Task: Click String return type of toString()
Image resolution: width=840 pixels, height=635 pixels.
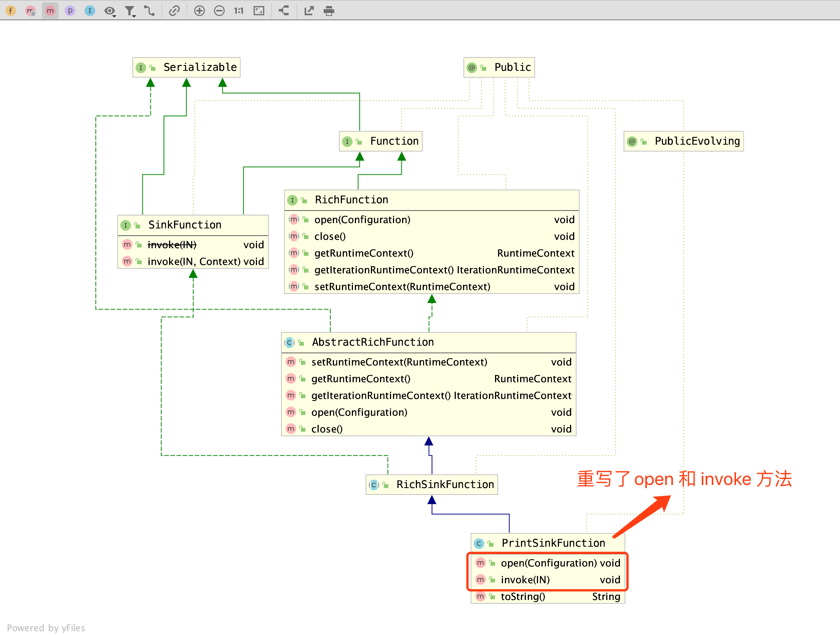Action: [606, 597]
